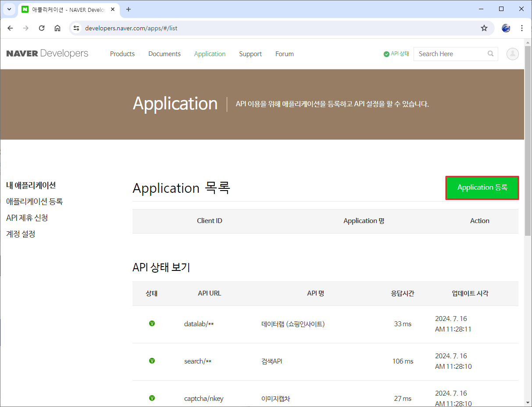The height and width of the screenshot is (407, 532).
Task: Click the datalab/** API URL cell
Action: [x=199, y=324]
